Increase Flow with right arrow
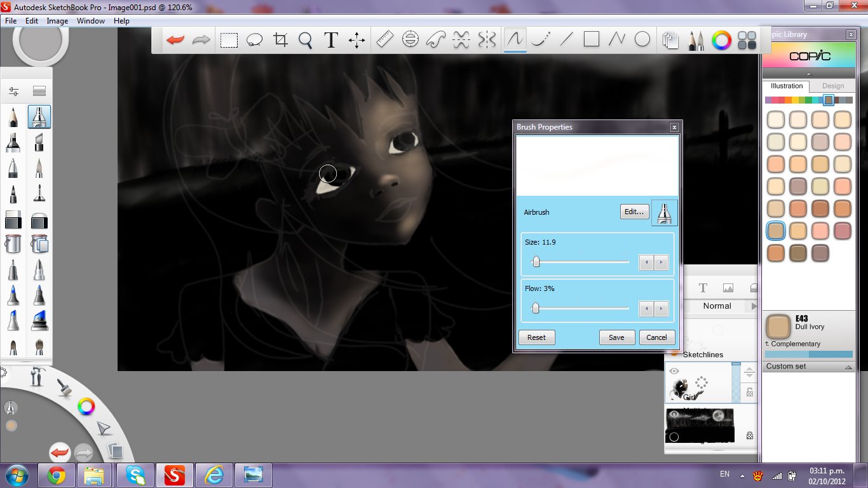Image resolution: width=868 pixels, height=488 pixels. (661, 309)
